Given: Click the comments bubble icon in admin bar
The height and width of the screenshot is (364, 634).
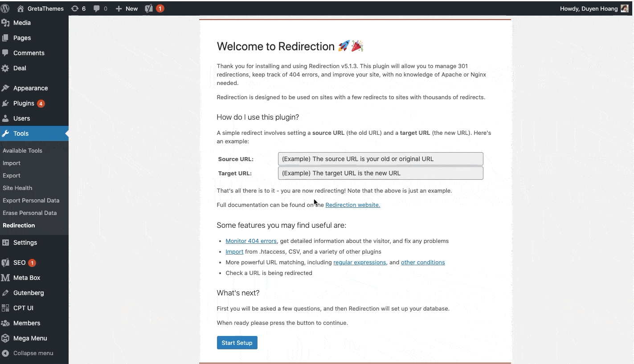Looking at the screenshot, I should tap(97, 8).
